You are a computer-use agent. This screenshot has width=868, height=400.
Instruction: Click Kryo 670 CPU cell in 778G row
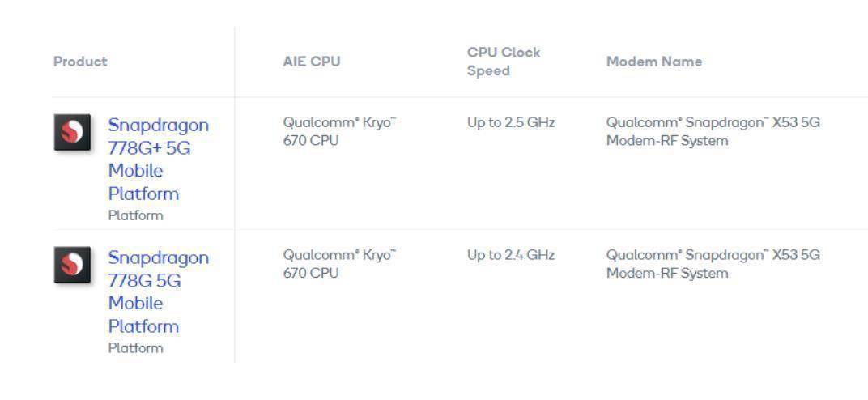[339, 264]
